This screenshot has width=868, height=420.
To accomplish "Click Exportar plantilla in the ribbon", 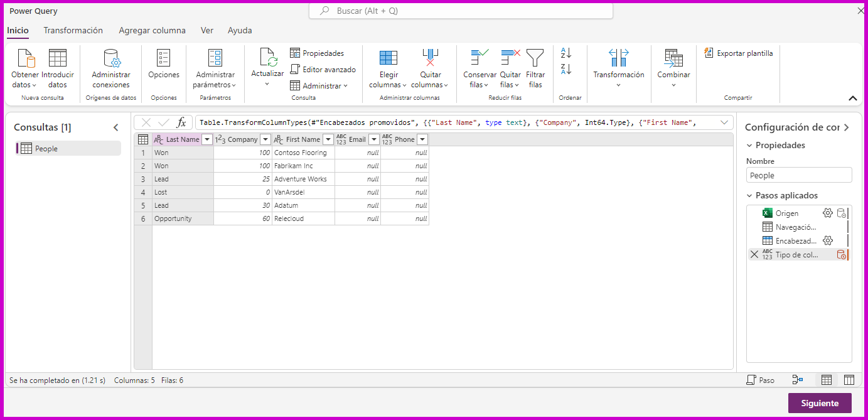I will tap(738, 53).
